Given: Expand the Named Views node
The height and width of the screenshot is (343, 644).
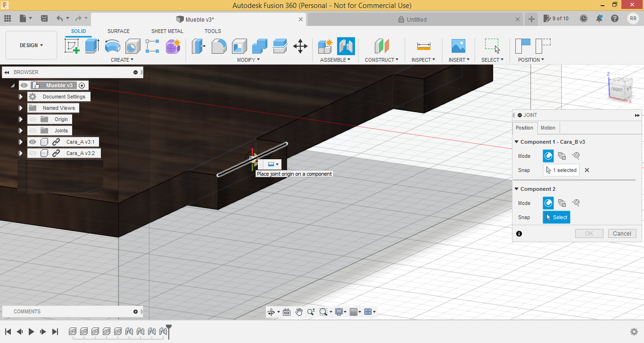Looking at the screenshot, I should tap(21, 108).
